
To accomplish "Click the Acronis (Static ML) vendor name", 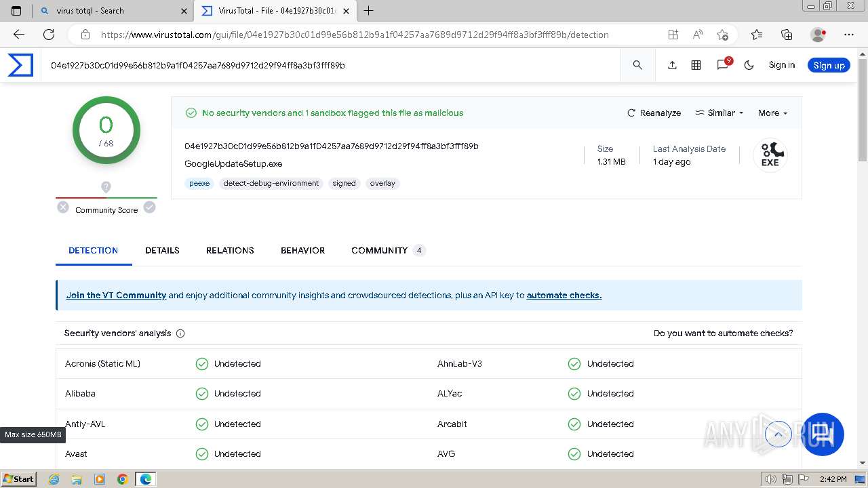I will [x=102, y=364].
